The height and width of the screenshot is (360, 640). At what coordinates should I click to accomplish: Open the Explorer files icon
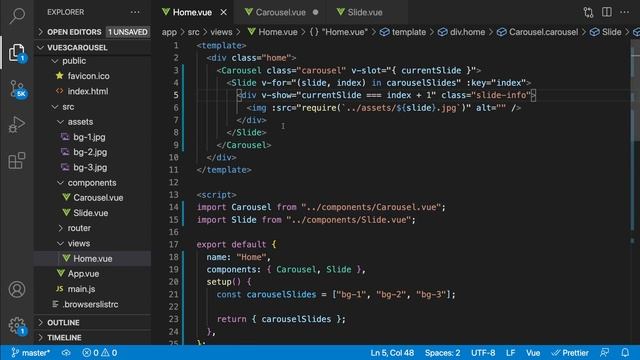tap(17, 52)
